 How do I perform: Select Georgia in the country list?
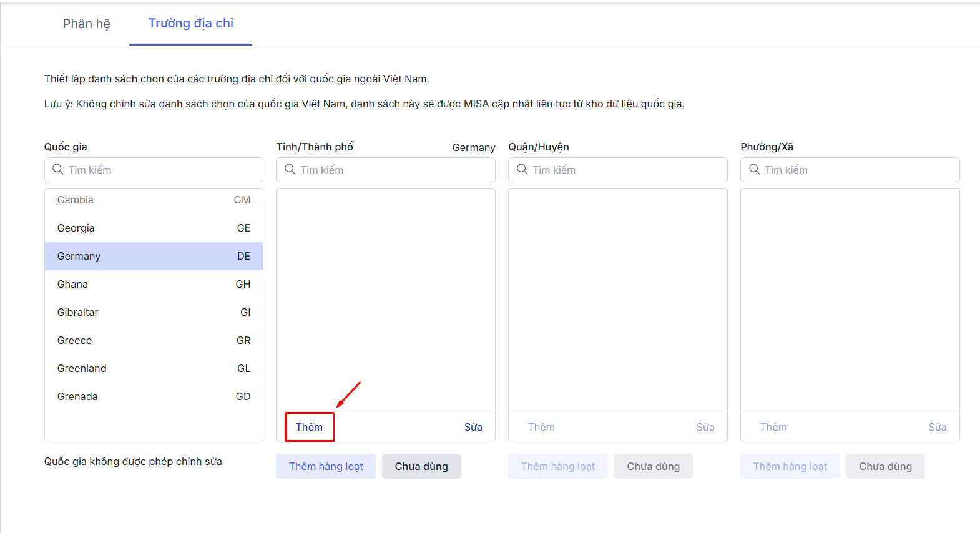(x=154, y=228)
